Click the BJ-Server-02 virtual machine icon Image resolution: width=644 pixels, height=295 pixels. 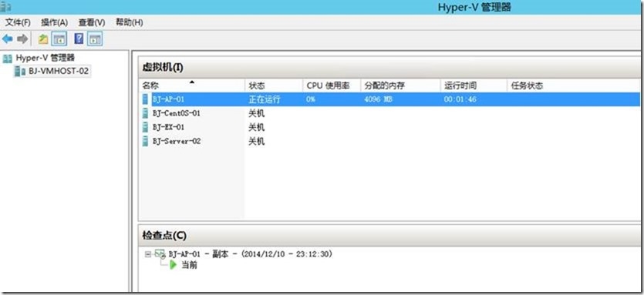(x=145, y=141)
